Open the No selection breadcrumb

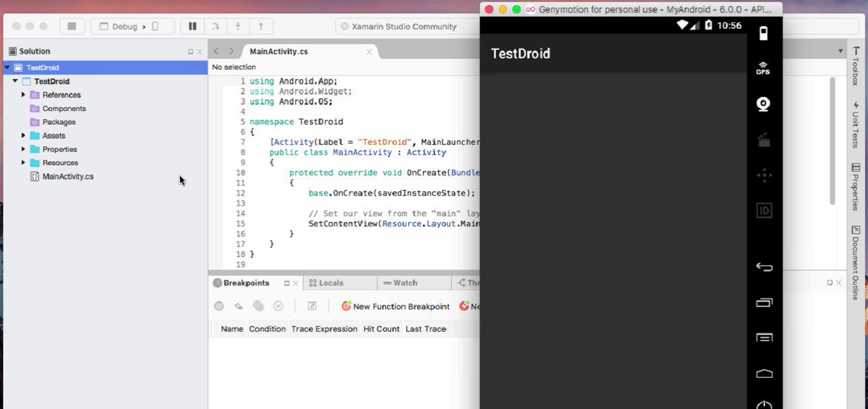234,67
